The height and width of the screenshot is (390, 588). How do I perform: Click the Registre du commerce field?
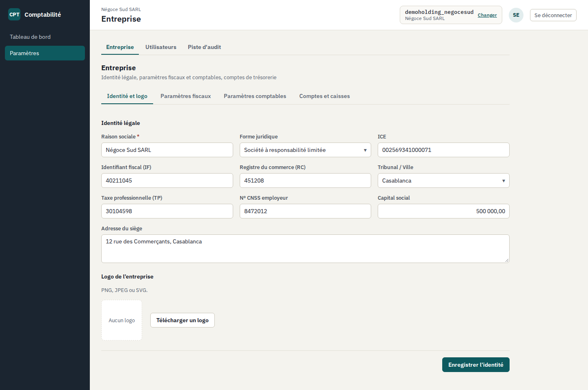[305, 181]
